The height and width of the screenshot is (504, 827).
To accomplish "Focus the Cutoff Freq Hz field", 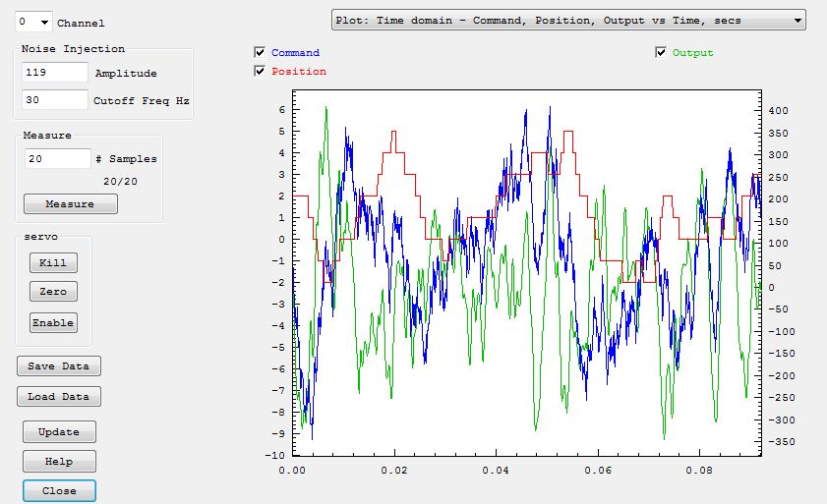I will (x=54, y=99).
